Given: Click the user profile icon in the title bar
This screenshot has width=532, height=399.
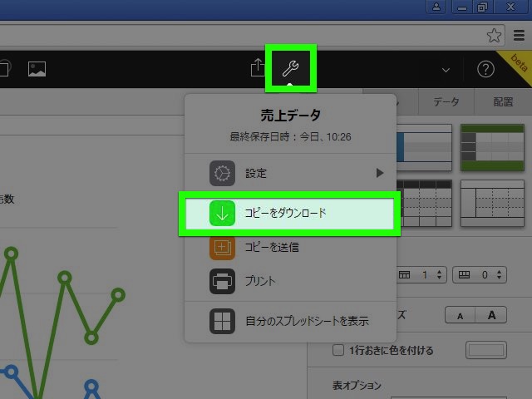Looking at the screenshot, I should coord(436,7).
